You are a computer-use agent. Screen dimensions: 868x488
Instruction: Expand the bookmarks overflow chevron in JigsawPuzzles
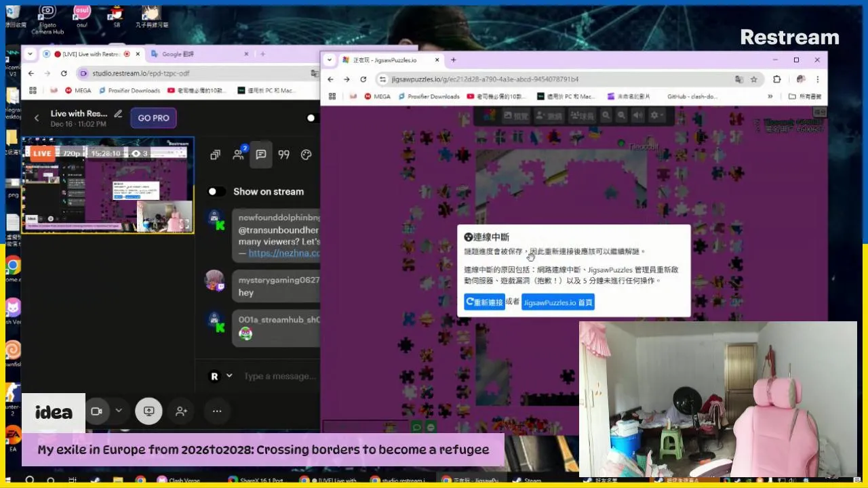[x=770, y=96]
